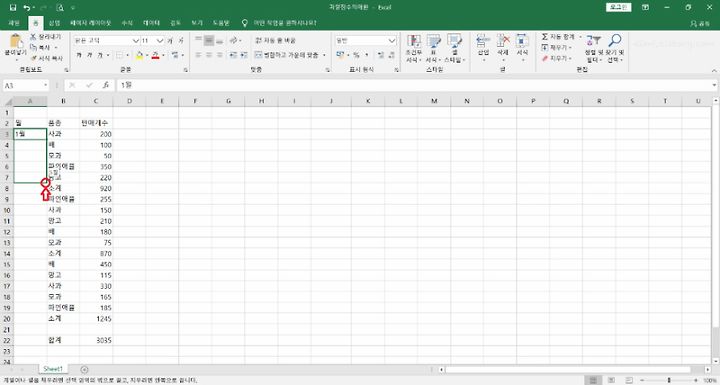The height and width of the screenshot is (385, 720).
Task: Increase font size button
Action: (170, 40)
